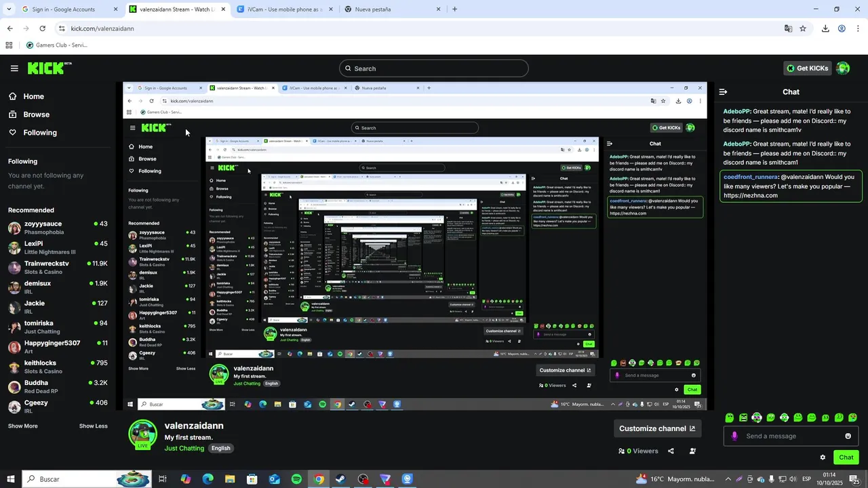Click the share icon under the stream
The width and height of the screenshot is (868, 488).
(x=671, y=451)
